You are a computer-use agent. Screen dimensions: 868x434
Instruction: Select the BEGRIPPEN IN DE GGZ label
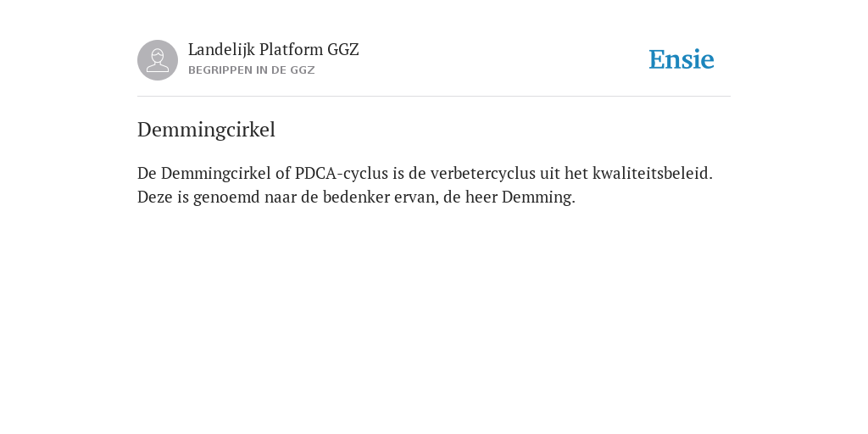251,70
